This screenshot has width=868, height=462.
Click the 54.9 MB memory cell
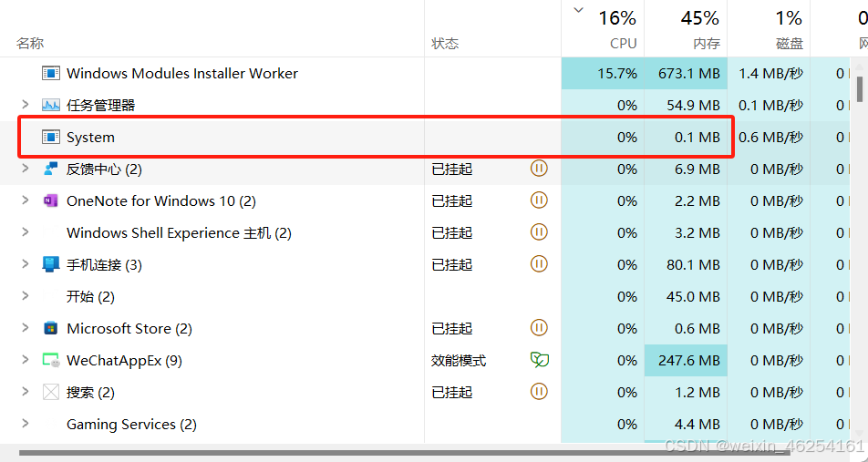pyautogui.click(x=686, y=105)
